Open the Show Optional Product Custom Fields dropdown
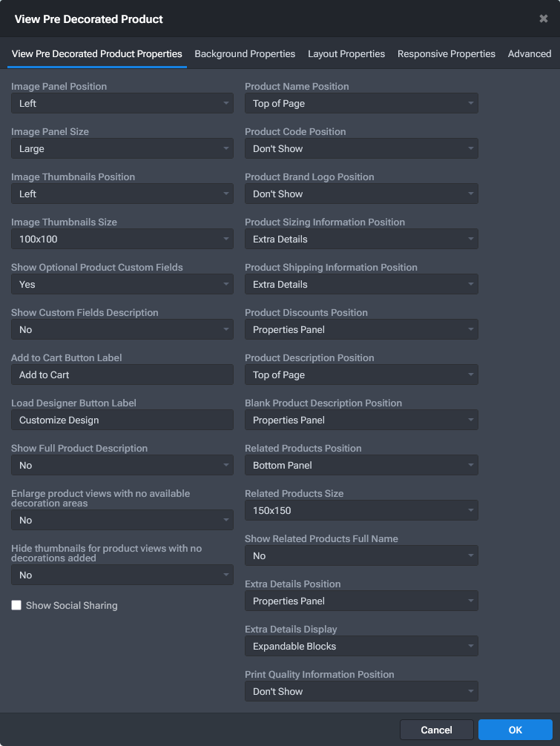 [122, 284]
